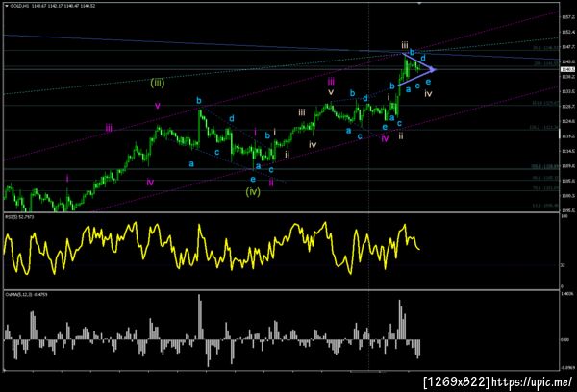Click the purple triangle arrowhead tip
Image resolution: width=577 pixels, height=392 pixels.
[x=434, y=69]
